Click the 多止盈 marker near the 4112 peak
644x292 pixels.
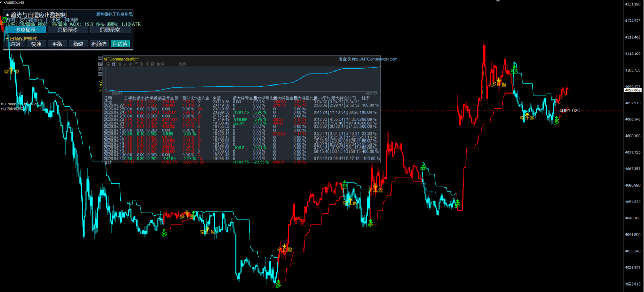click(499, 83)
